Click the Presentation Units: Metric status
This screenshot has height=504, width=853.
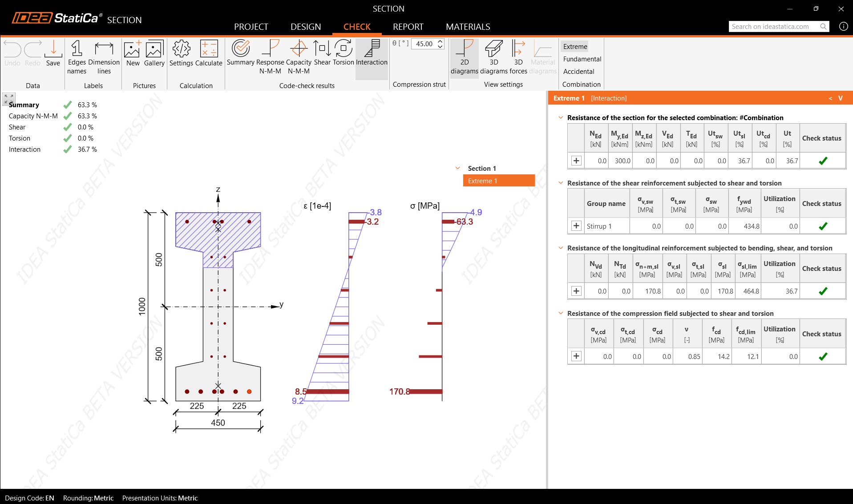[x=160, y=498]
